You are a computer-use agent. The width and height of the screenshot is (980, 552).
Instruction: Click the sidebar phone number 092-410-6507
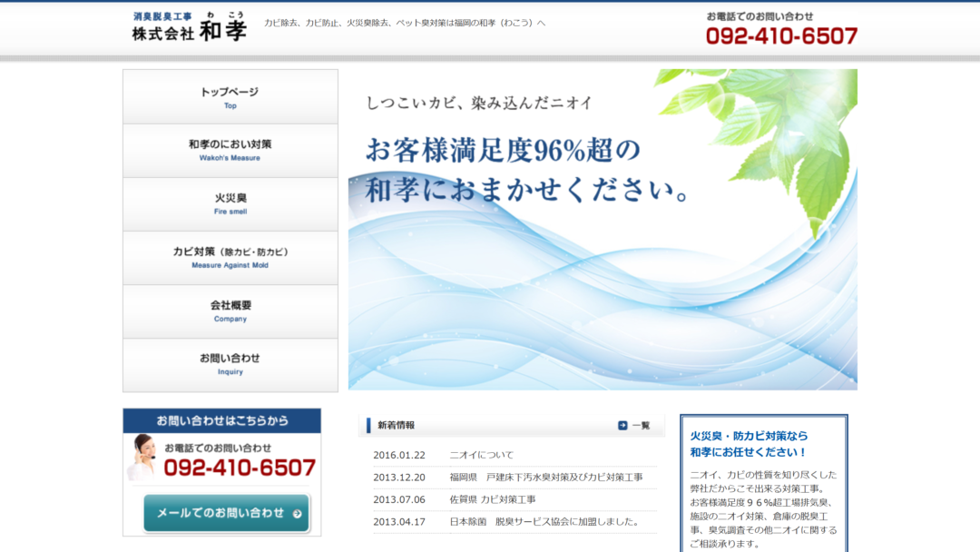[240, 468]
